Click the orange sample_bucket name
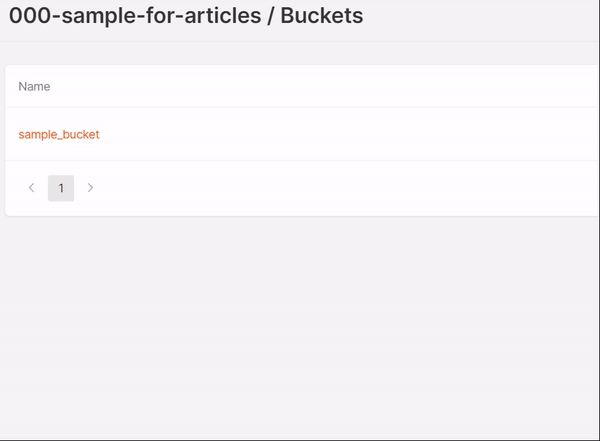Screen dimensions: 600x441 (x=59, y=134)
